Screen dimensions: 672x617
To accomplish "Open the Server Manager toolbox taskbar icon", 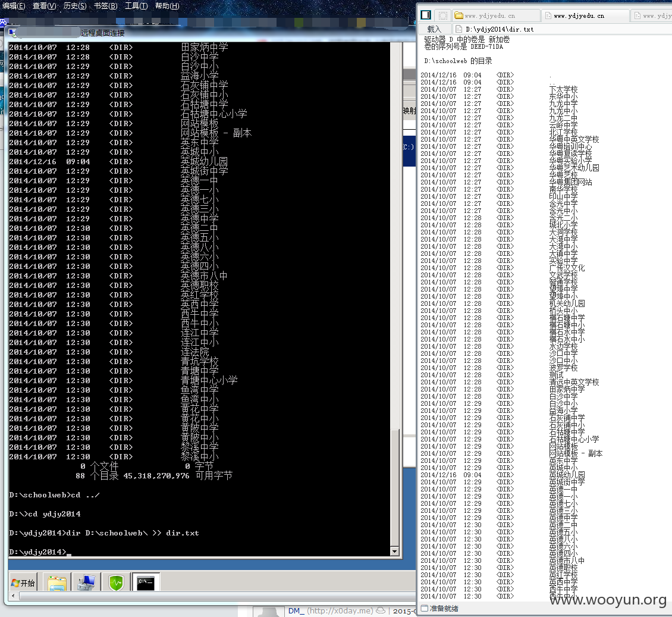I will [x=86, y=582].
